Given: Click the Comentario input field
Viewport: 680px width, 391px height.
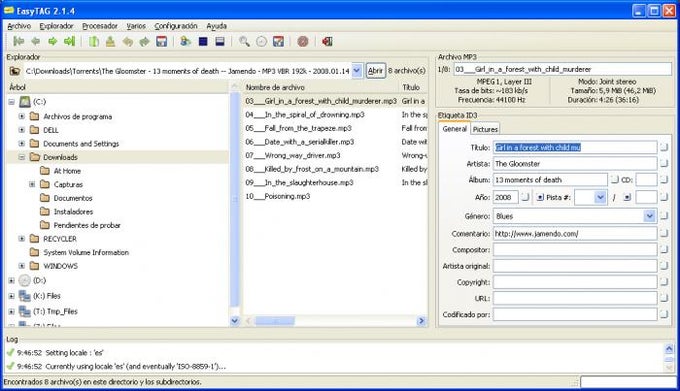Looking at the screenshot, I should coord(575,234).
